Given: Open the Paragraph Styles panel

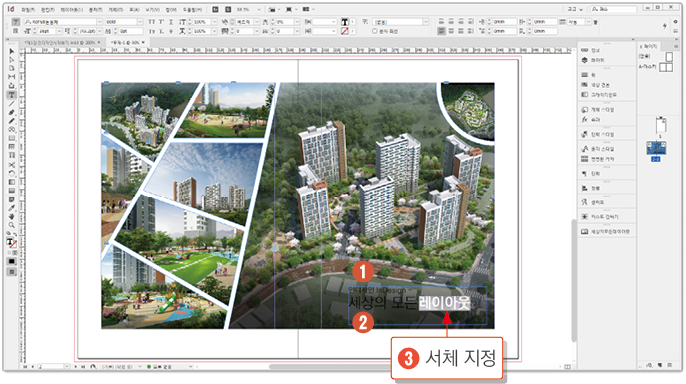Looking at the screenshot, I should (x=598, y=134).
